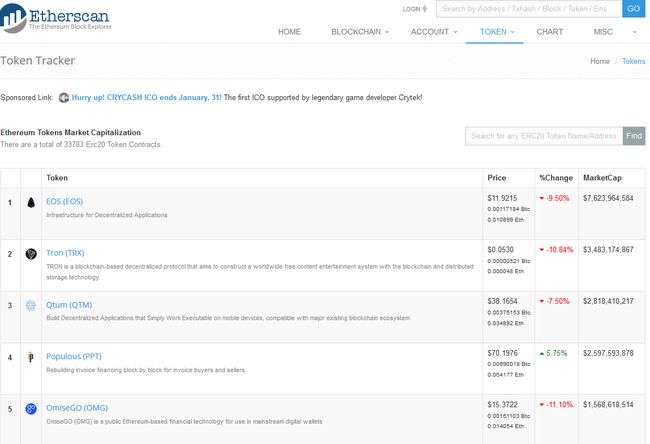
Task: Expand the chevron right of MISC
Action: pyautogui.click(x=634, y=32)
